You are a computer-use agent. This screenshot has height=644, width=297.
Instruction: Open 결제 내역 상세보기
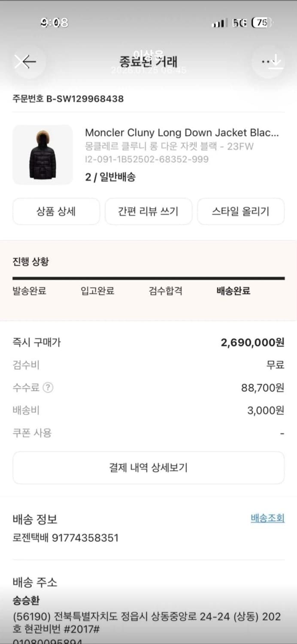coord(148,468)
